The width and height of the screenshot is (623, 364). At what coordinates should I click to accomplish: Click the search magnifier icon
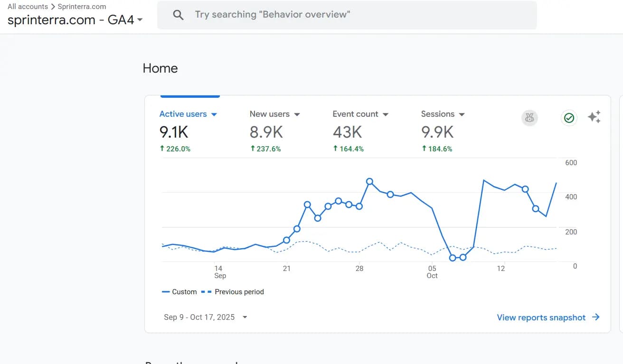(178, 15)
